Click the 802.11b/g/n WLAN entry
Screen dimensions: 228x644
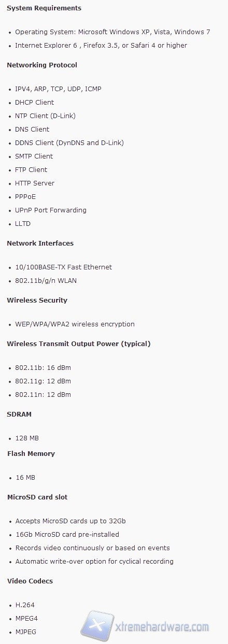pos(46,281)
